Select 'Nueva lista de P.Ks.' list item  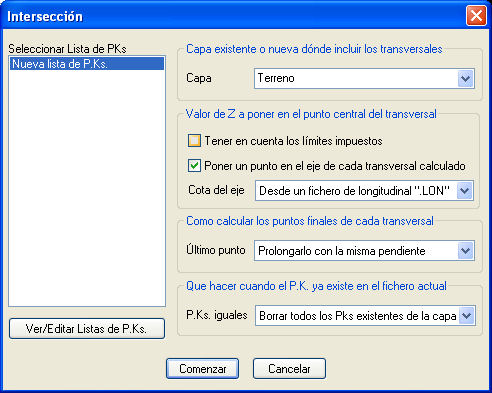(x=87, y=64)
